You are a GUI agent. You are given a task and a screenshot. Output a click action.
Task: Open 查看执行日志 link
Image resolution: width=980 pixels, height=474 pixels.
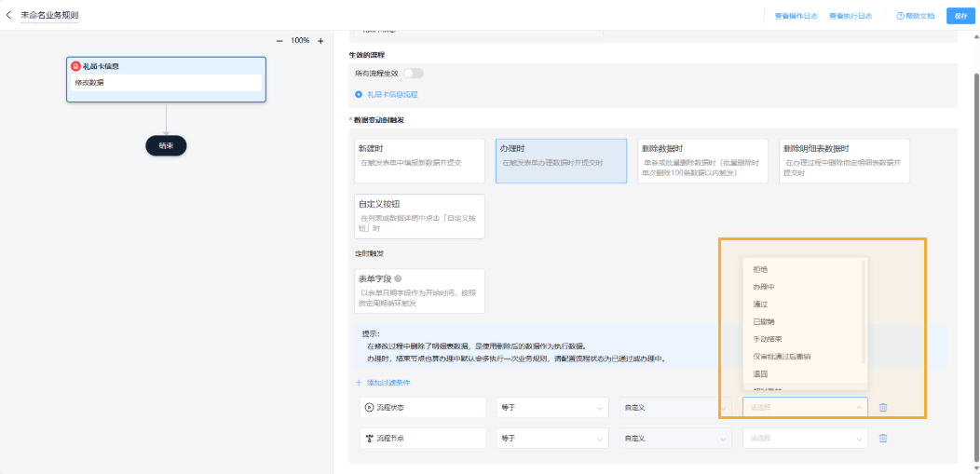click(x=851, y=16)
